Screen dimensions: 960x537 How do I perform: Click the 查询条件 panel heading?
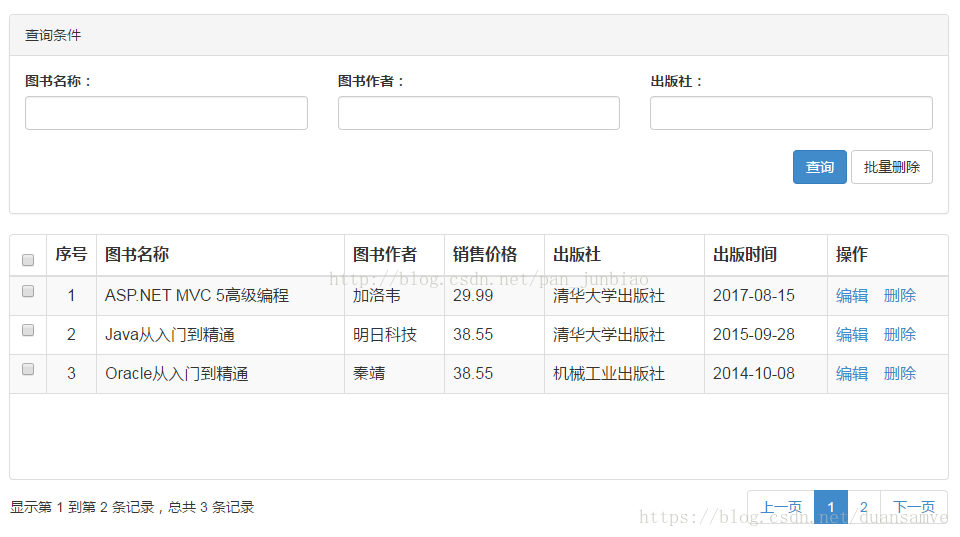click(x=53, y=36)
